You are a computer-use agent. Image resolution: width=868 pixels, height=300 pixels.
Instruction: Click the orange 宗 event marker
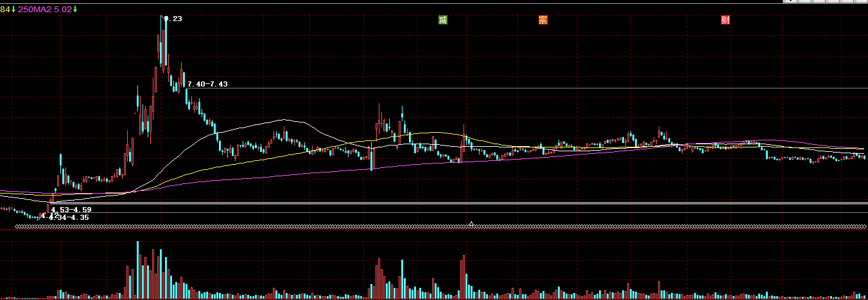point(543,20)
